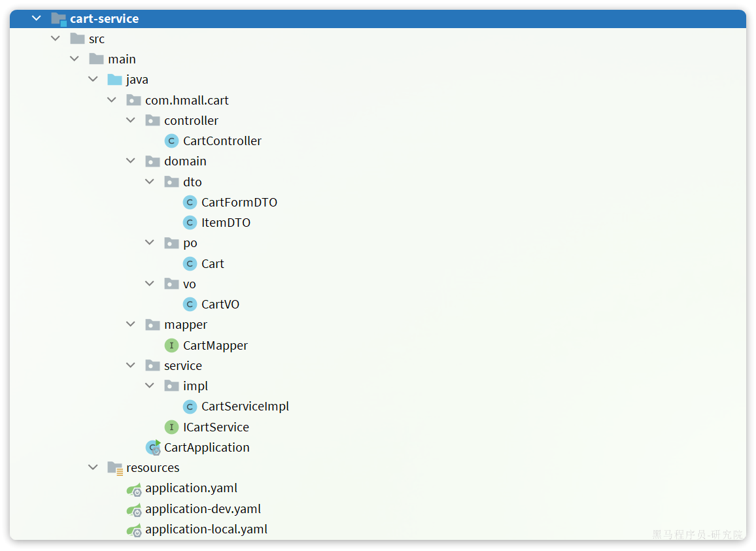Screen dimensions: 756x551
Task: Select the CartVO class entry
Action: click(x=220, y=305)
